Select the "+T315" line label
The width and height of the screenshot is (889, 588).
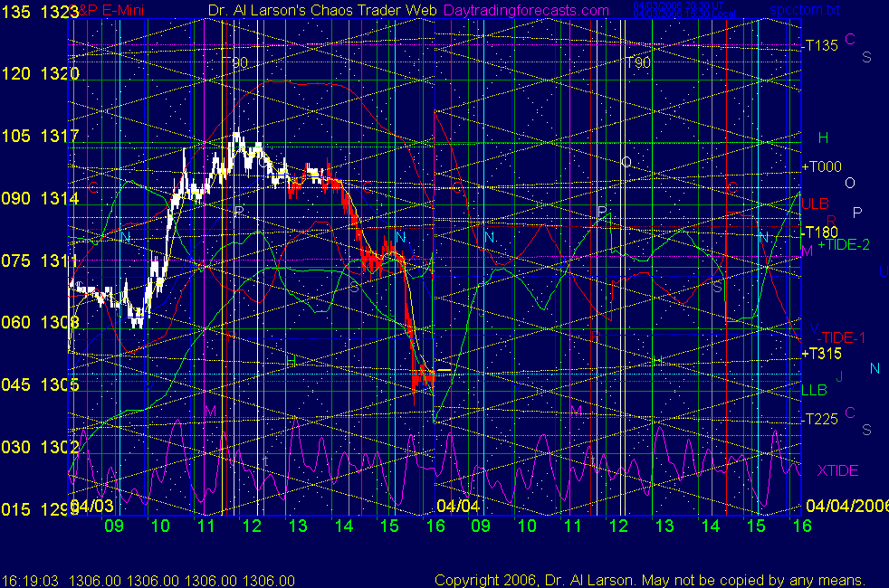tap(821, 354)
